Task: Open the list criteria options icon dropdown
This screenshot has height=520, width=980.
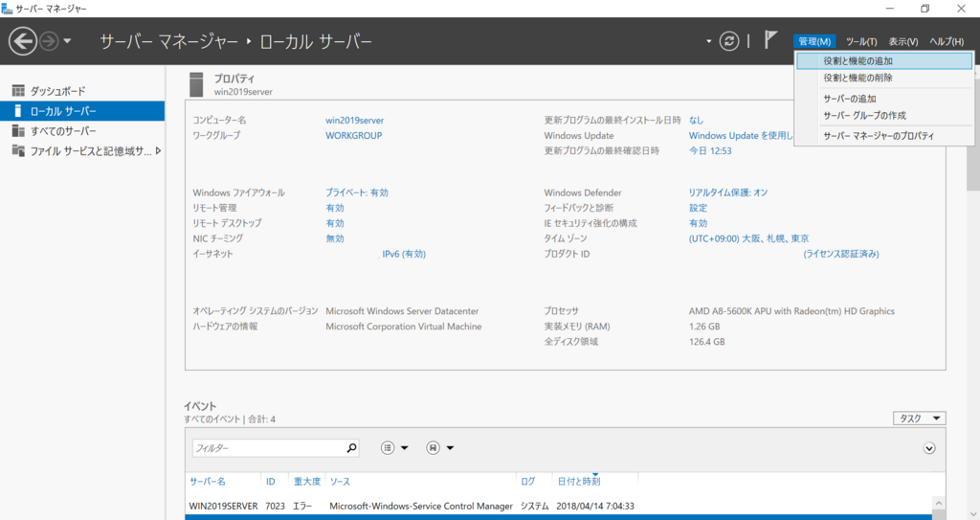Action: (x=394, y=448)
